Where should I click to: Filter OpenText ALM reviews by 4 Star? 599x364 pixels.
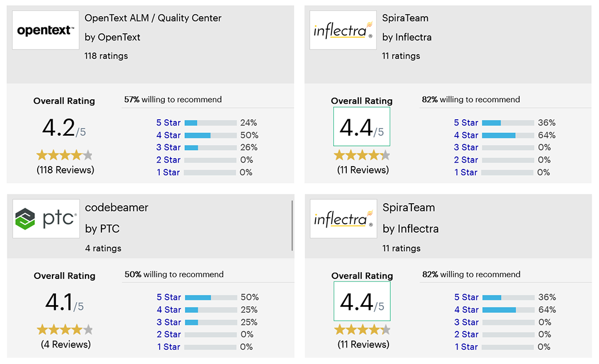(168, 135)
